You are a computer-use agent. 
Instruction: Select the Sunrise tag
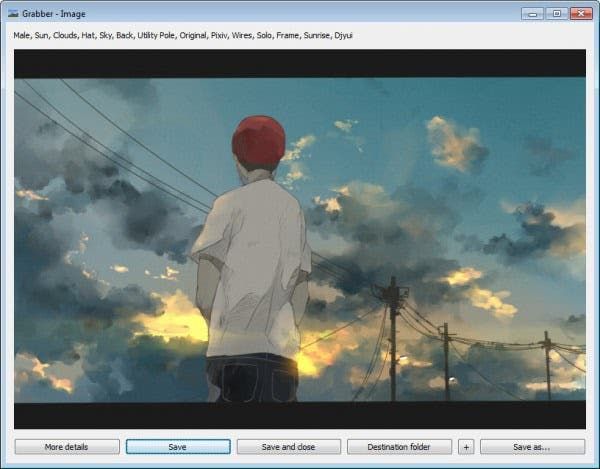(317, 35)
